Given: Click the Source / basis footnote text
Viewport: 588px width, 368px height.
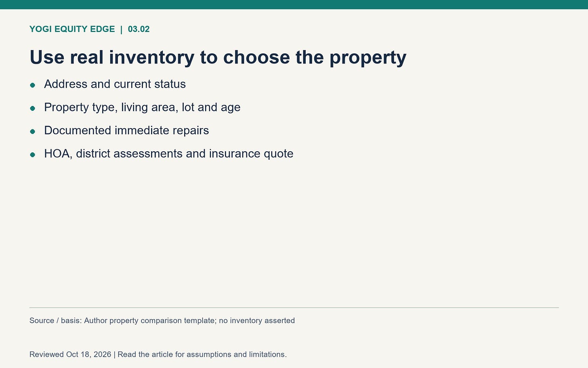Looking at the screenshot, I should pos(162,321).
